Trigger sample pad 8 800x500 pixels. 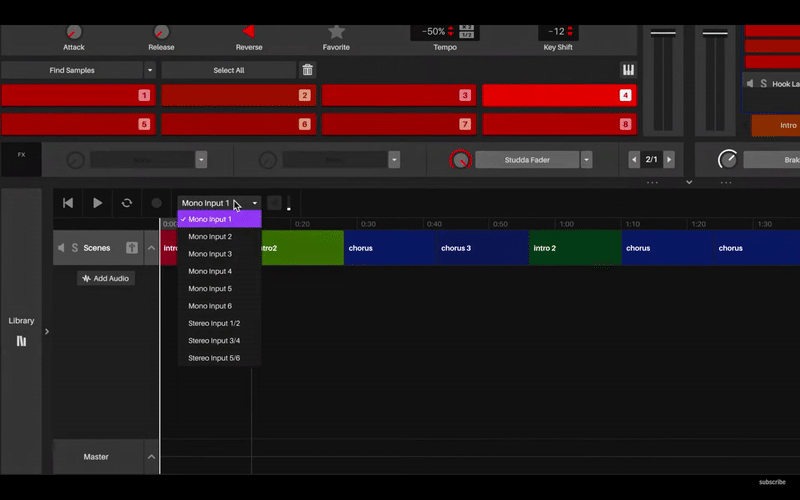coord(559,124)
